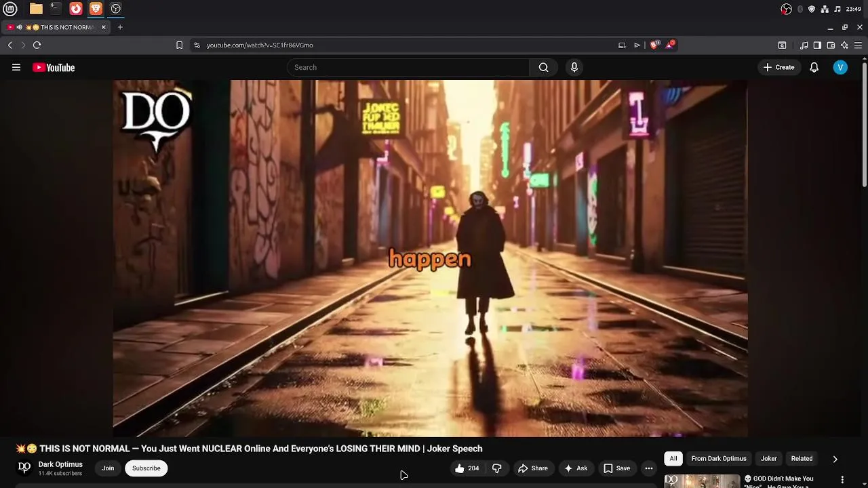Open the network connections tray icon
This screenshot has width=868, height=488.
pos(825,9)
